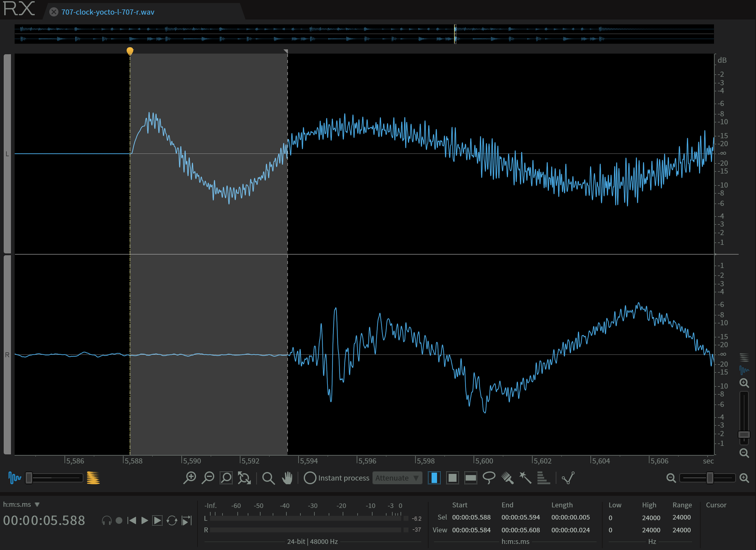Screen dimensions: 756x550
Task: Click the view length 00:00:00.024
Action: pyautogui.click(x=570, y=530)
